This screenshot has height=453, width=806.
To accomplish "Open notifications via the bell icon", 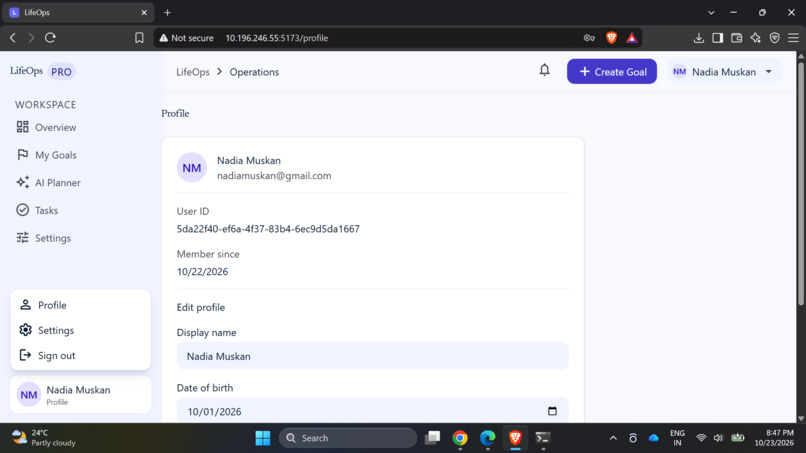I will (x=544, y=70).
